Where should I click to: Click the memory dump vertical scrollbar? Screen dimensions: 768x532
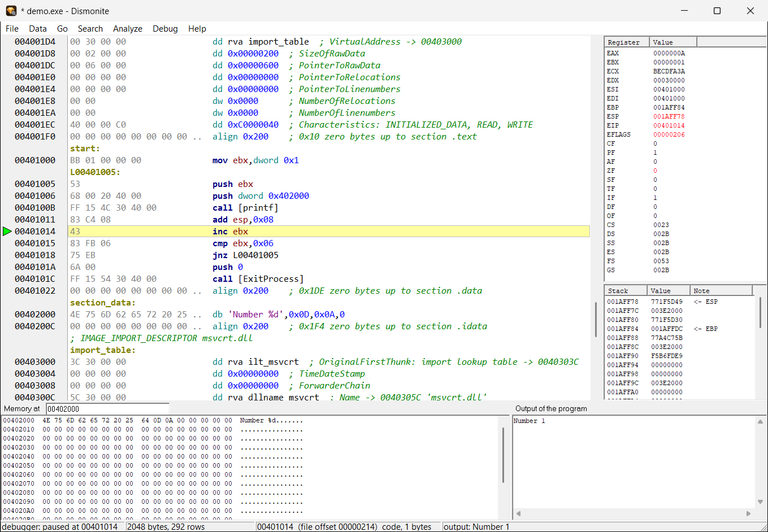coord(503,455)
